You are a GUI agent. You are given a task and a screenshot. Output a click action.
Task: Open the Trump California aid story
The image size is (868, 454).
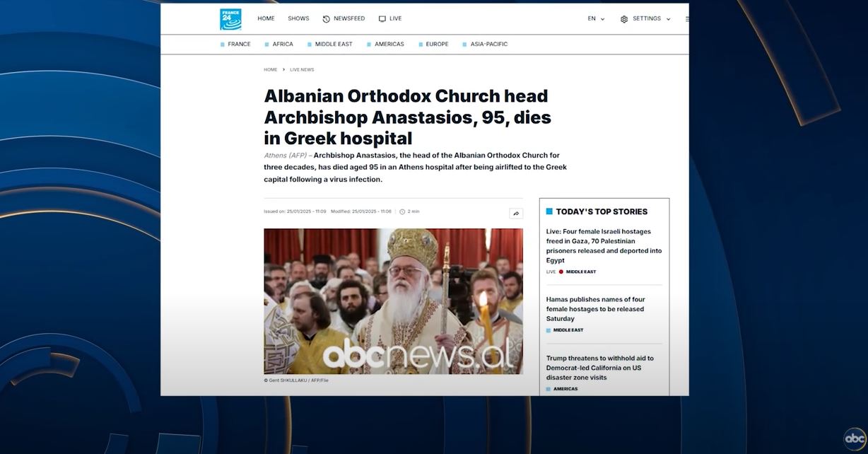(x=600, y=368)
